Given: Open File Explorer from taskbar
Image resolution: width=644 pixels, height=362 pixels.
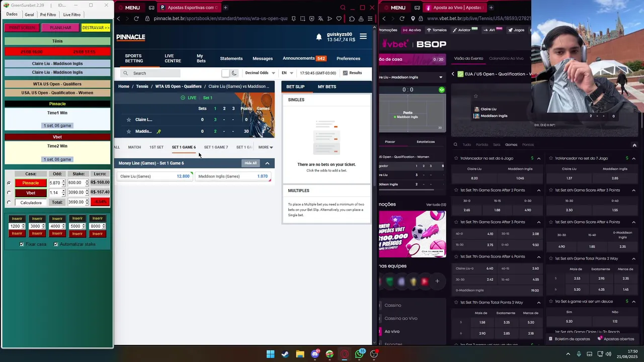Looking at the screenshot, I should pyautogui.click(x=300, y=354).
